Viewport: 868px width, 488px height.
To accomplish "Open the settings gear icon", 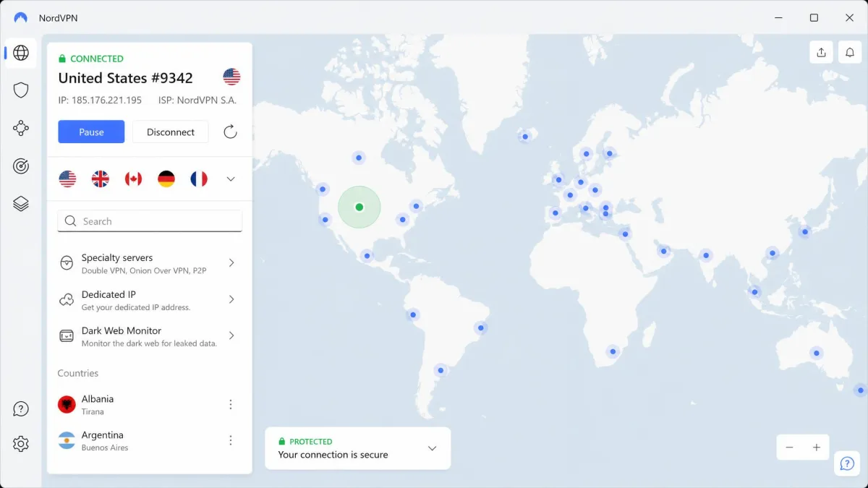I will 21,444.
